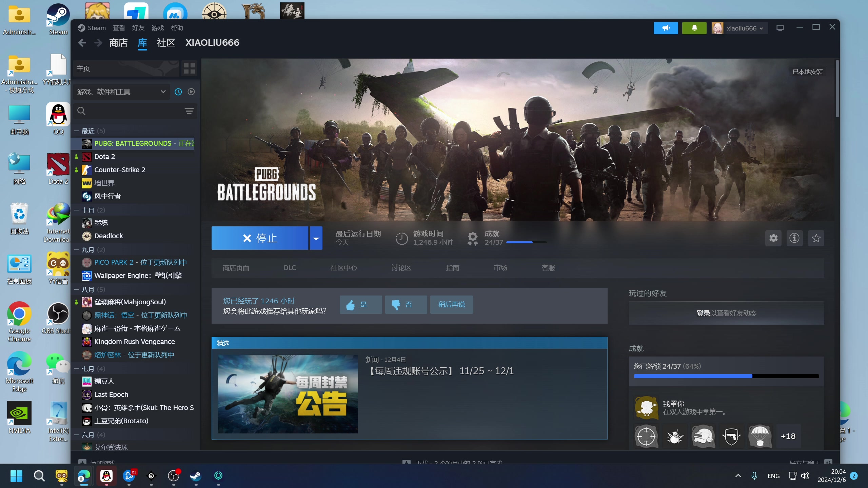
Task: Stop PUBG with 停止 button
Action: tap(260, 238)
